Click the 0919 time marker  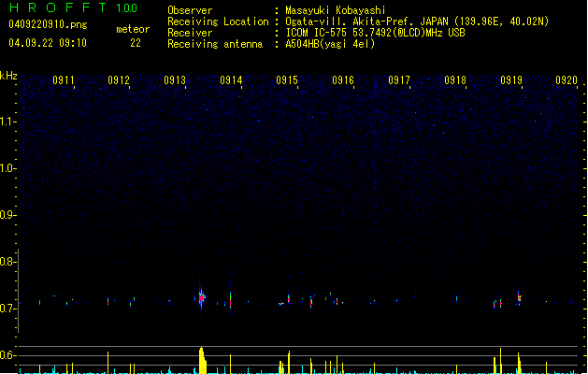tap(511, 80)
